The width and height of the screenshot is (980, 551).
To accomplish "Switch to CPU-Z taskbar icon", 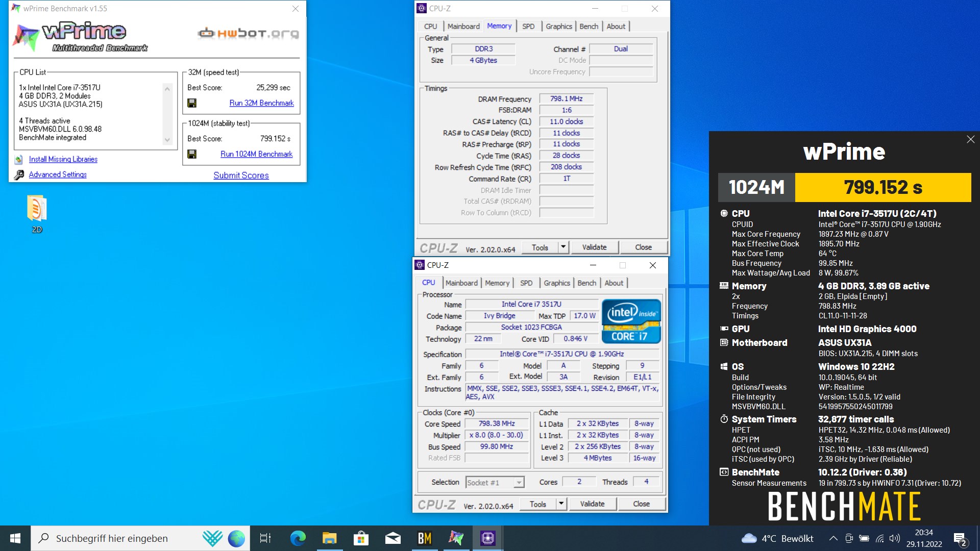I will point(488,538).
